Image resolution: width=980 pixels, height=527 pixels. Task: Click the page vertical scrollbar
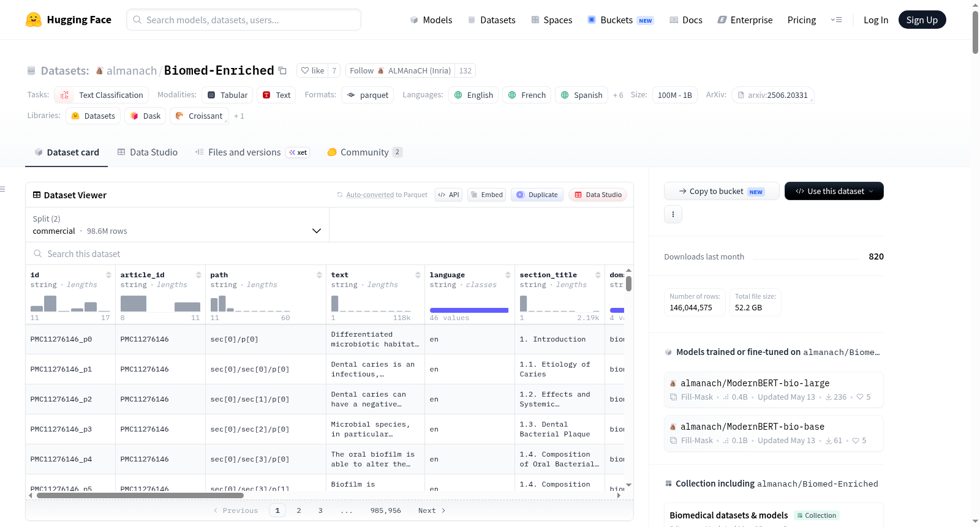(975, 32)
